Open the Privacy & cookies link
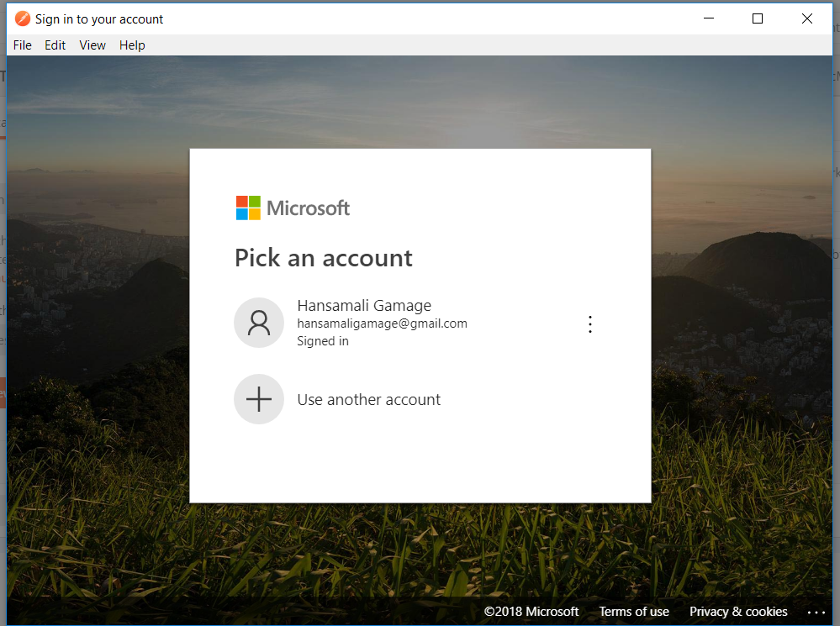The image size is (840, 626). [738, 612]
